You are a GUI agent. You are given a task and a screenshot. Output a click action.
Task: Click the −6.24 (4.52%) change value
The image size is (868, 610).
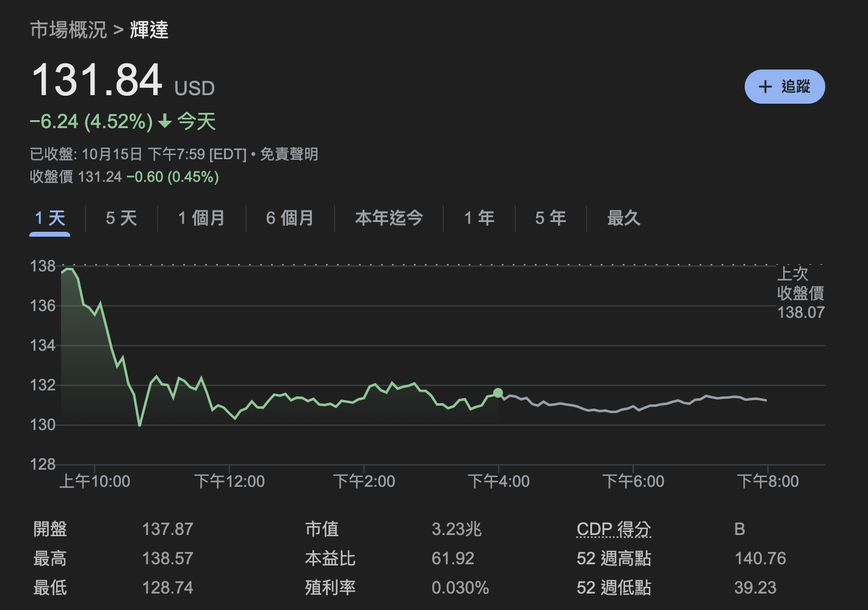pyautogui.click(x=92, y=121)
